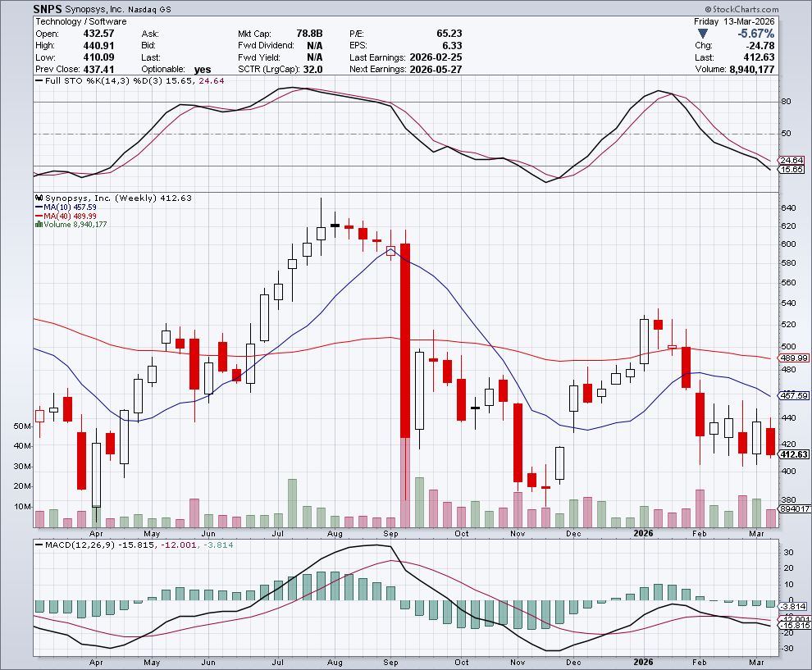
Task: Click the 540 price axis label
Action: 788,303
